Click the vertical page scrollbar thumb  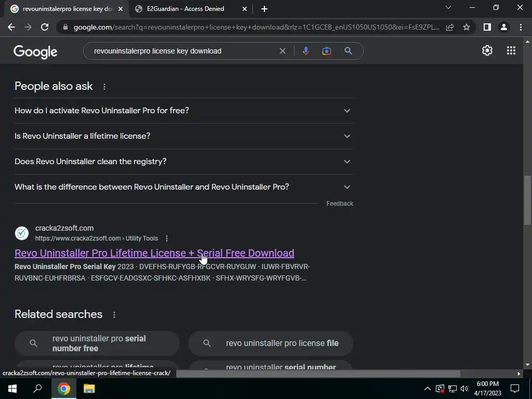point(527,200)
